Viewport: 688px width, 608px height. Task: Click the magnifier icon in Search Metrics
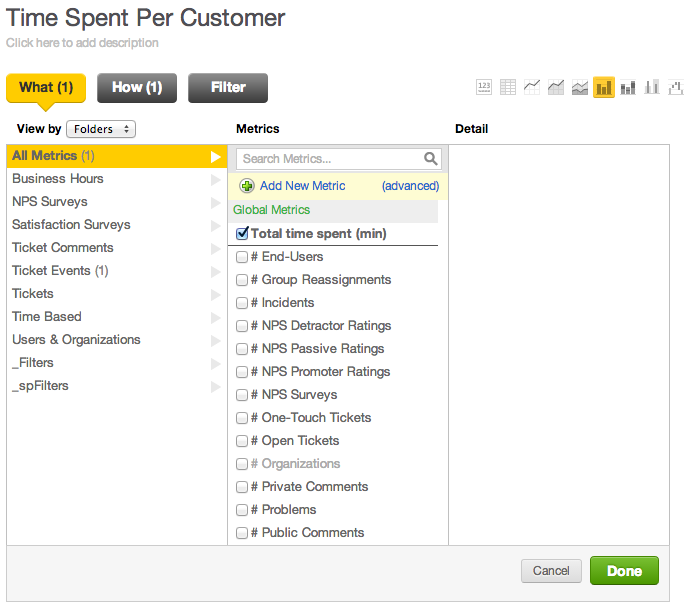(430, 158)
